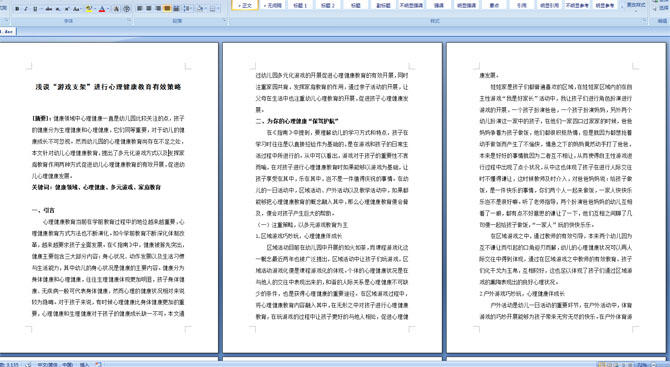Click the enclose characters circled icon

(126, 9)
